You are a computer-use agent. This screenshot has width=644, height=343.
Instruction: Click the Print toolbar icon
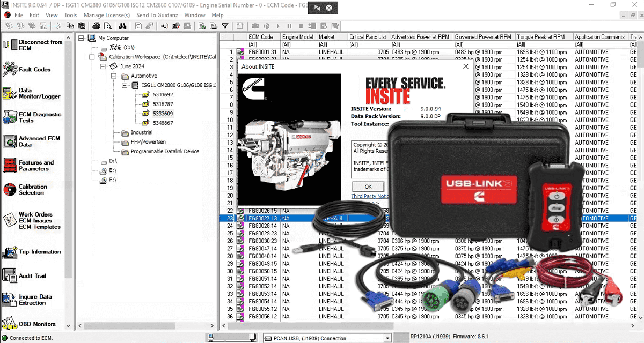pyautogui.click(x=96, y=26)
